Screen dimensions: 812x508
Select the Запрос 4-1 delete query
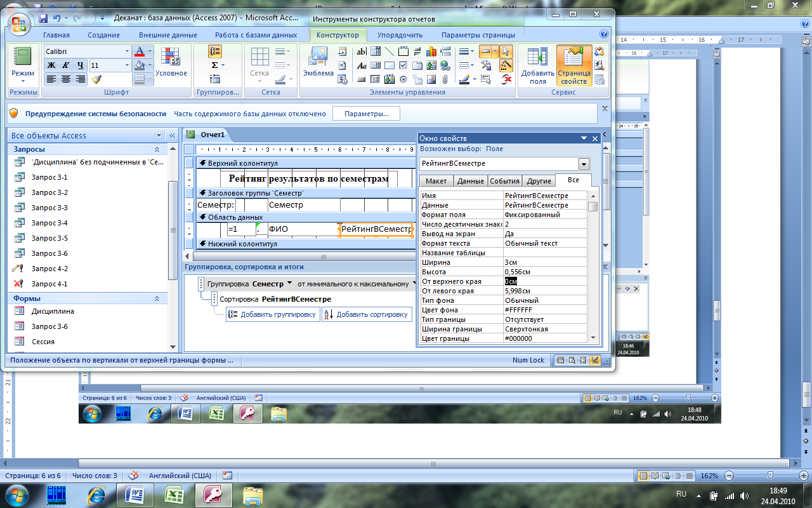click(49, 284)
